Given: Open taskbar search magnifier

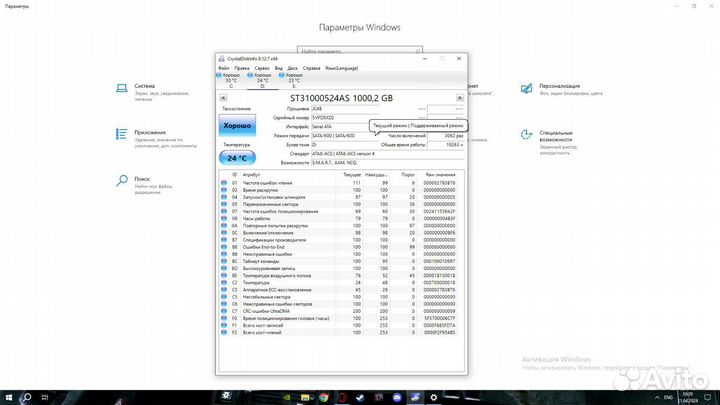Looking at the screenshot, I should click(x=27, y=397).
